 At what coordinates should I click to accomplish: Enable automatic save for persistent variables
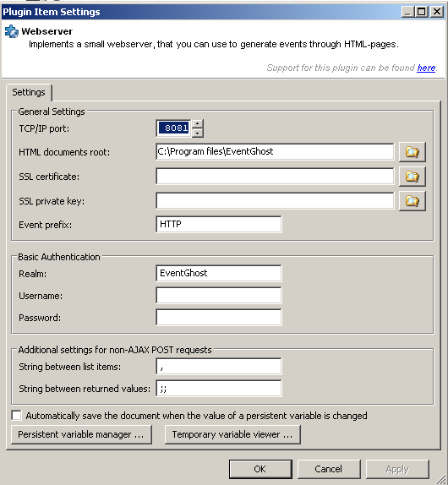(16, 416)
